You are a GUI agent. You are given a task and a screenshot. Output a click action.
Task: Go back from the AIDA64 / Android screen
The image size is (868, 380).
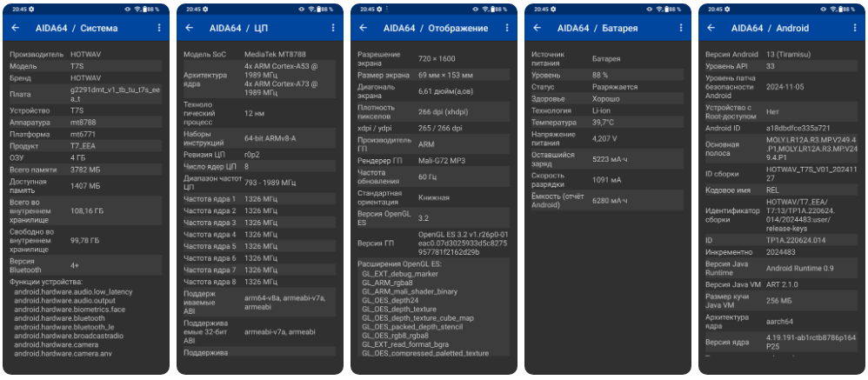[x=711, y=28]
